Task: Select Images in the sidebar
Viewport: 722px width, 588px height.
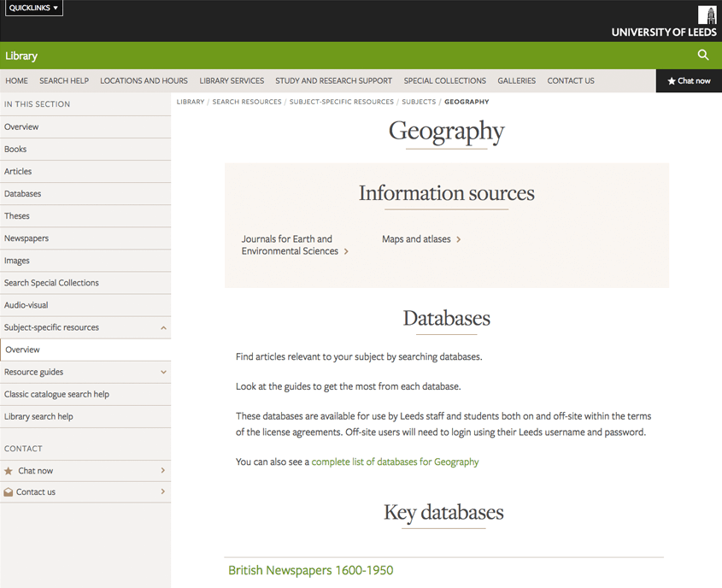Action: (x=85, y=261)
